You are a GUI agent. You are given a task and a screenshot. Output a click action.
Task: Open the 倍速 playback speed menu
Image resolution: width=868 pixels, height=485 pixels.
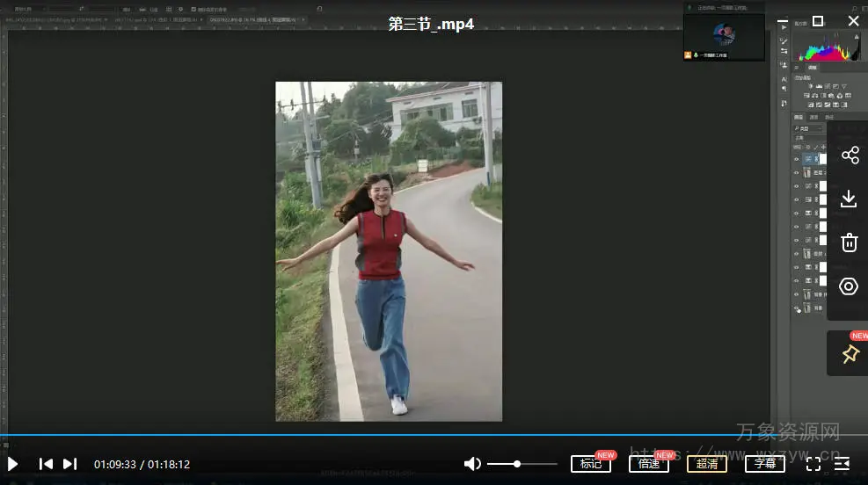[x=649, y=464]
